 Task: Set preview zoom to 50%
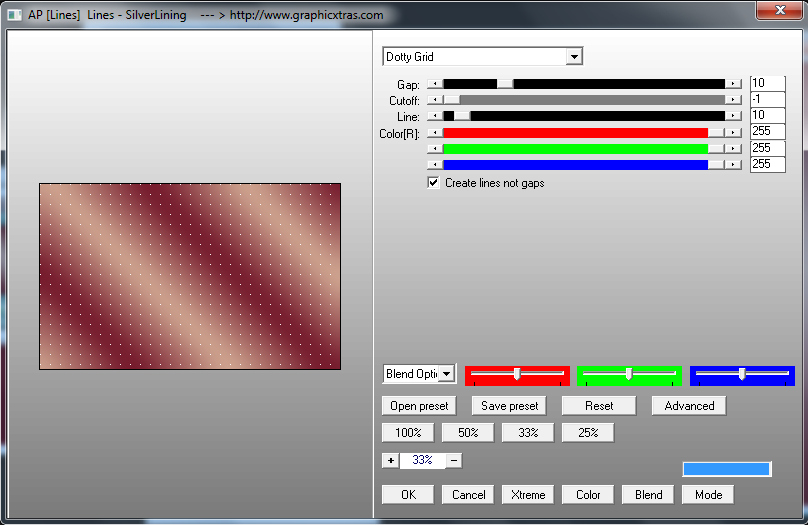(x=468, y=433)
